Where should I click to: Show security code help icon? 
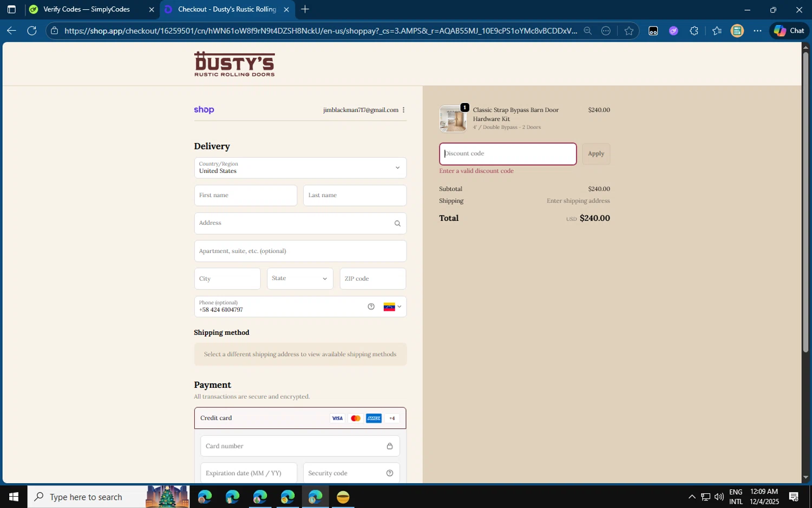(390, 473)
